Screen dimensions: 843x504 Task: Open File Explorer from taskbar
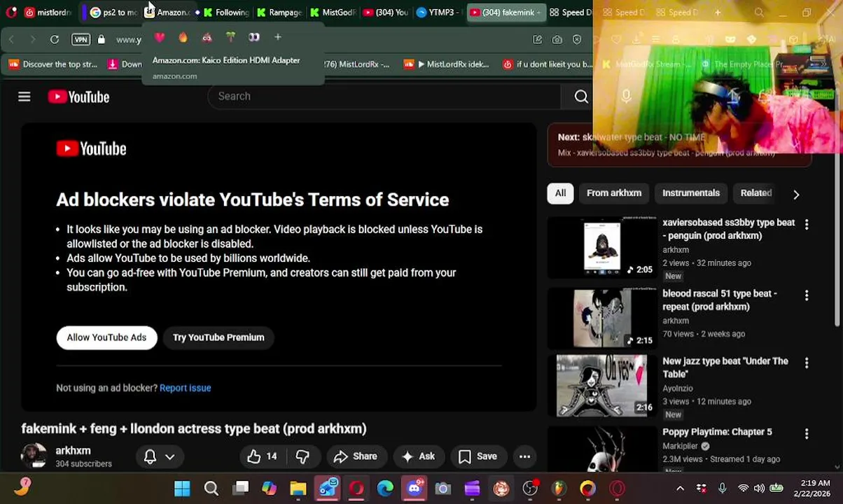click(x=298, y=489)
